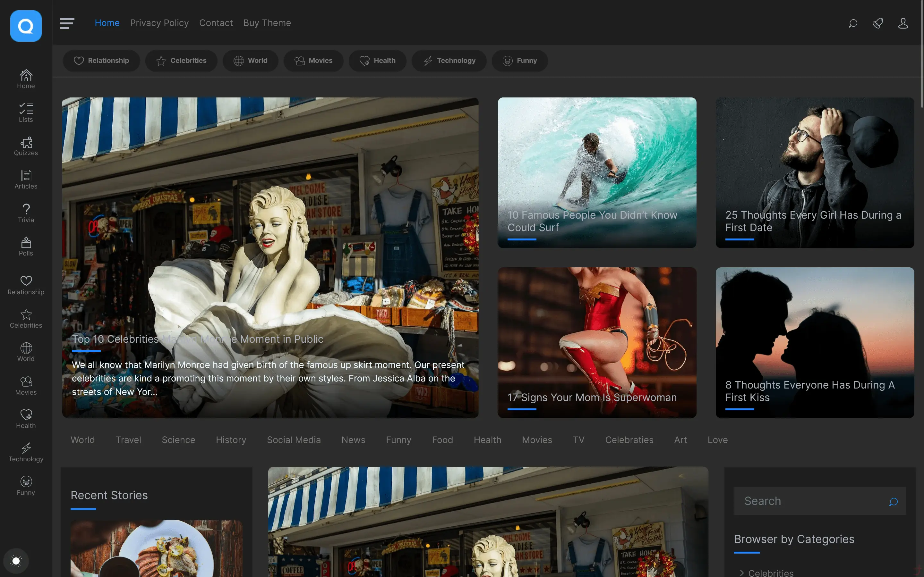Expand the Celebrities category chevron
This screenshot has width=924, height=577.
(741, 573)
